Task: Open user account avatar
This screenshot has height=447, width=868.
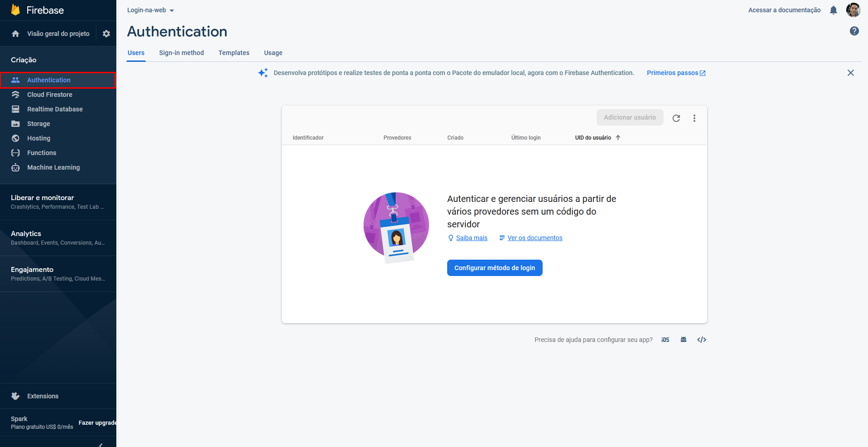Action: click(x=853, y=10)
